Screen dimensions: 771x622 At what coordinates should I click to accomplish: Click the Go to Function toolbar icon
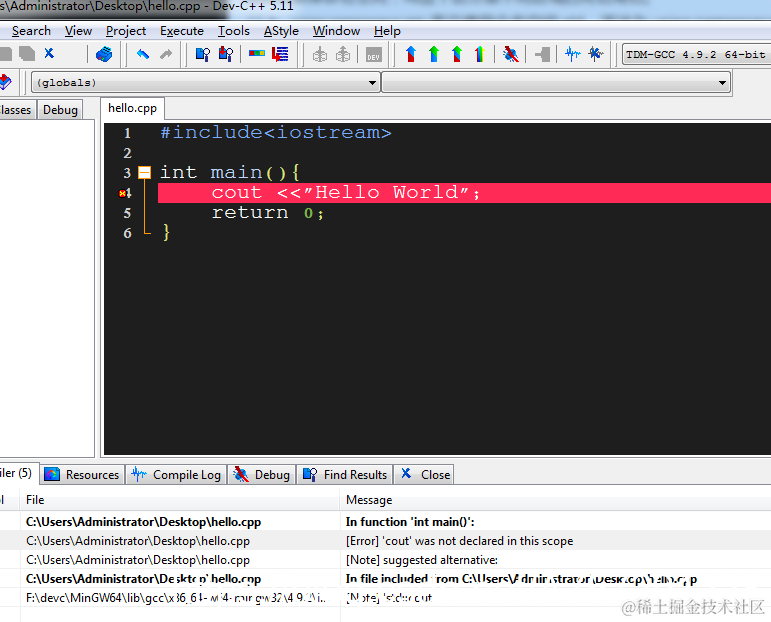point(257,53)
